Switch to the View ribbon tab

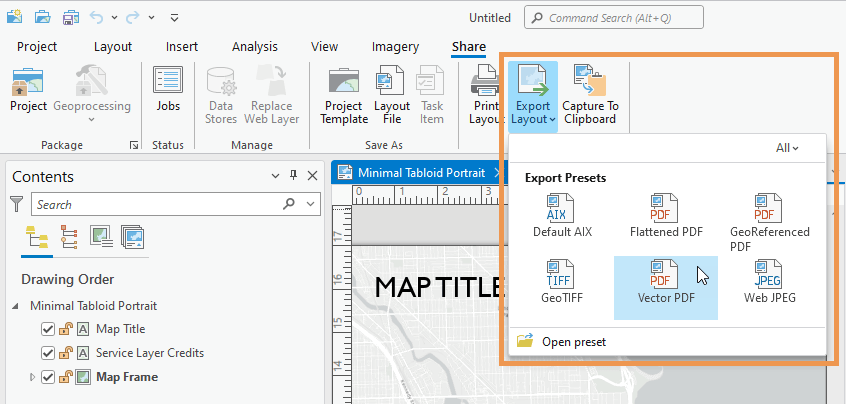tap(324, 47)
